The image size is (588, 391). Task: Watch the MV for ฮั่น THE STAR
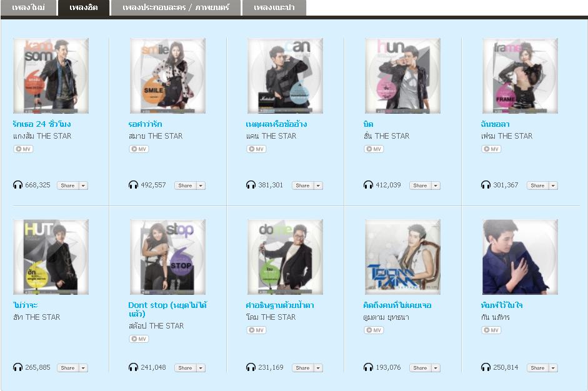tap(374, 149)
